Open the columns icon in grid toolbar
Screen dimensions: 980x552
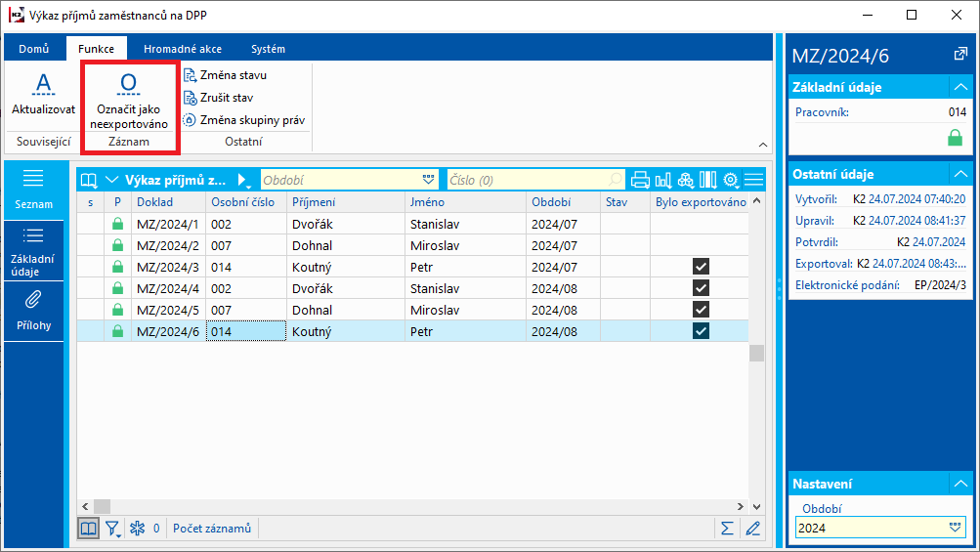click(x=707, y=180)
